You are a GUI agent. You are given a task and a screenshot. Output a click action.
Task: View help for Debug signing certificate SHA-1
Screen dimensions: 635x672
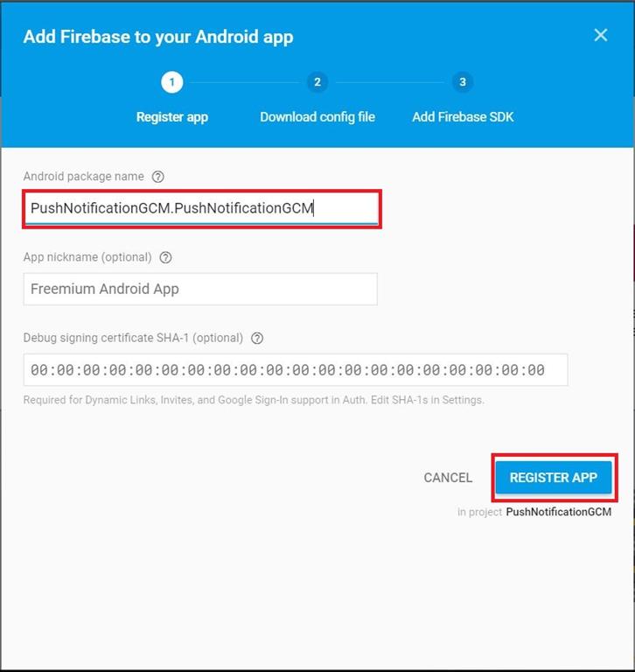(257, 338)
